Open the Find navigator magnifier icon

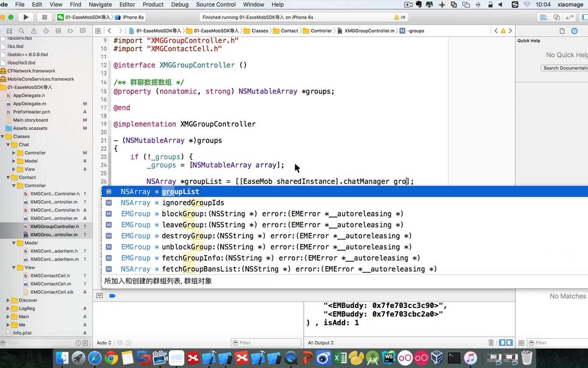pyautogui.click(x=22, y=31)
